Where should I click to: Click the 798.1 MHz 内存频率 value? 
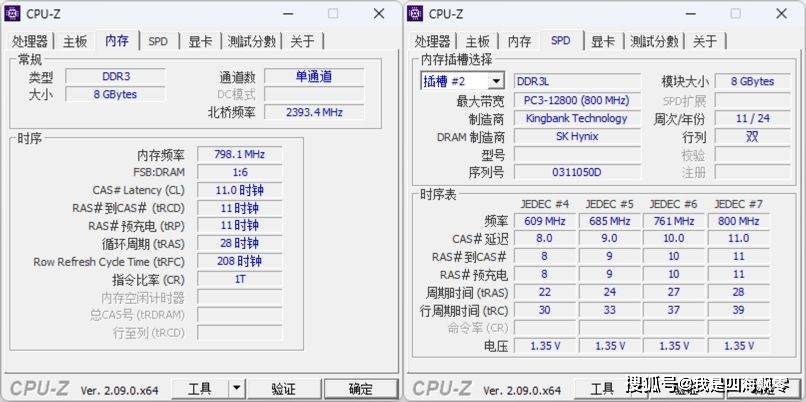pyautogui.click(x=240, y=154)
